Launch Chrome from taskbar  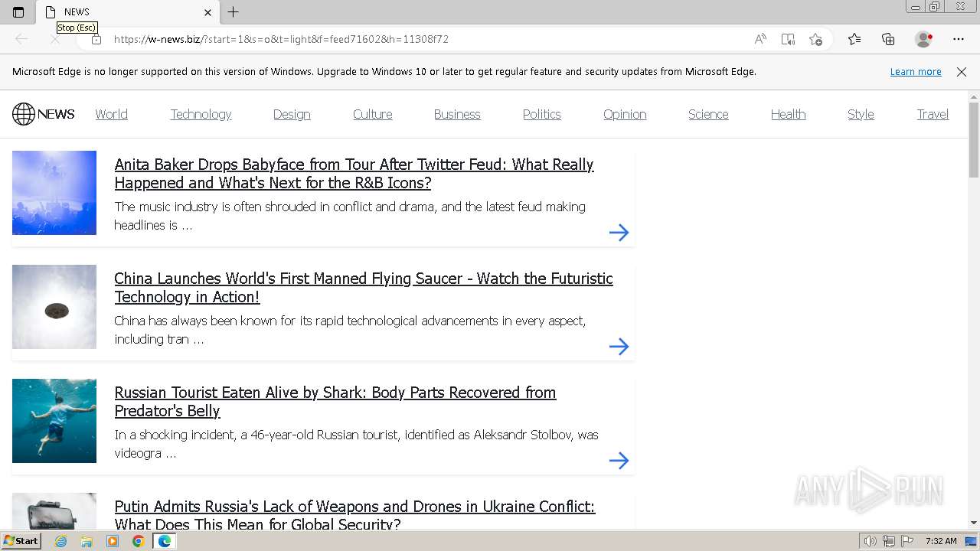pos(138,541)
